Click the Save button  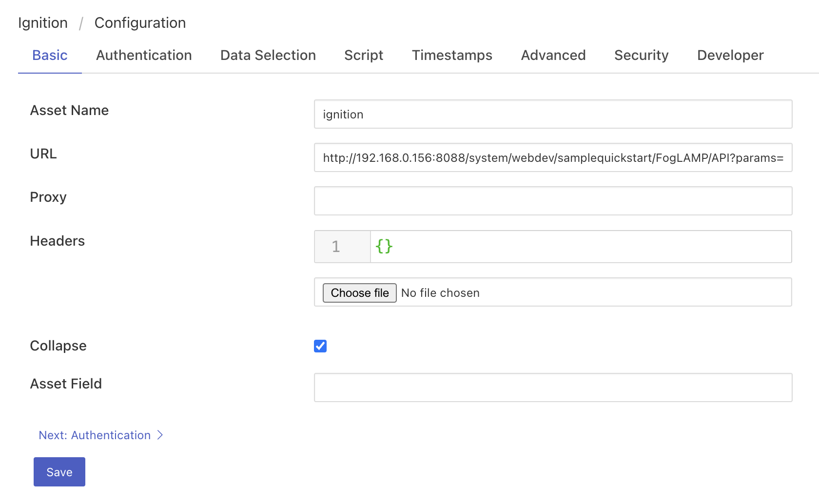(x=59, y=472)
